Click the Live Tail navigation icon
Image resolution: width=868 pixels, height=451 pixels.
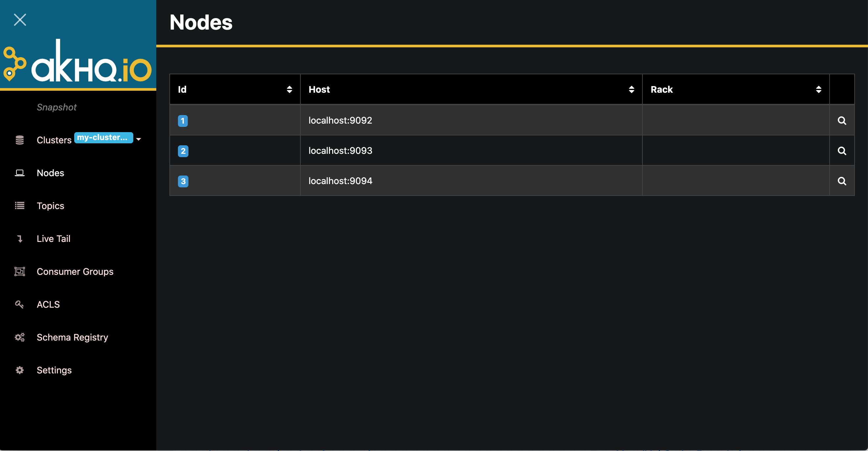point(19,238)
